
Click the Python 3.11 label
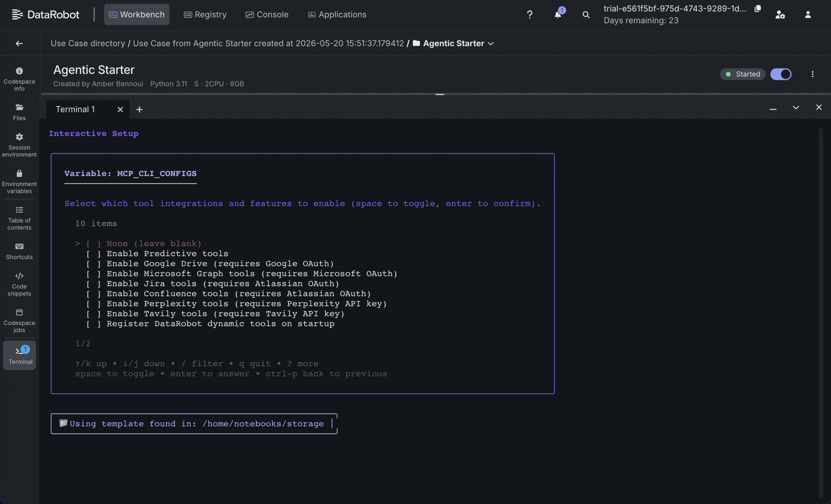tap(168, 84)
